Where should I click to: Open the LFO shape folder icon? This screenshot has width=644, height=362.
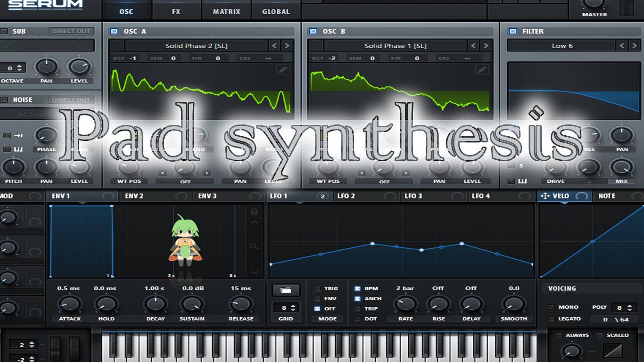click(x=286, y=290)
